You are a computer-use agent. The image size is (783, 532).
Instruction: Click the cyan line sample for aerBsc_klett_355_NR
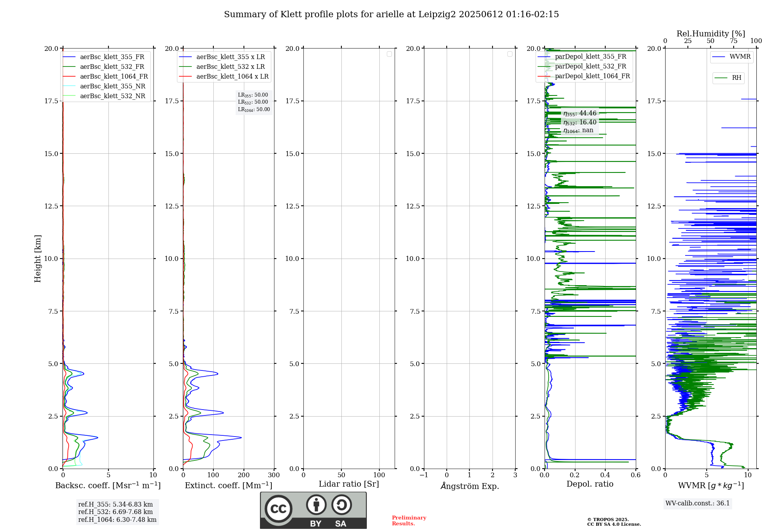pos(69,86)
